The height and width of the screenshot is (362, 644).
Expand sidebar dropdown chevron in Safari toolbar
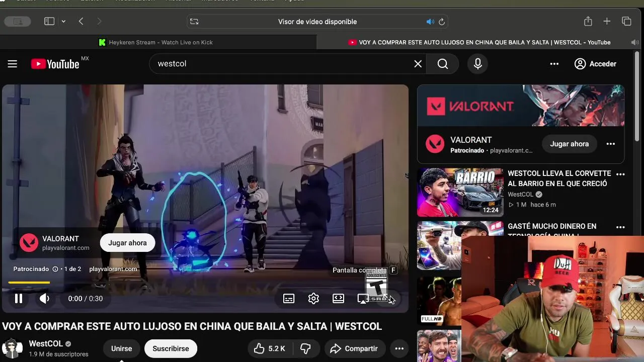pyautogui.click(x=63, y=22)
